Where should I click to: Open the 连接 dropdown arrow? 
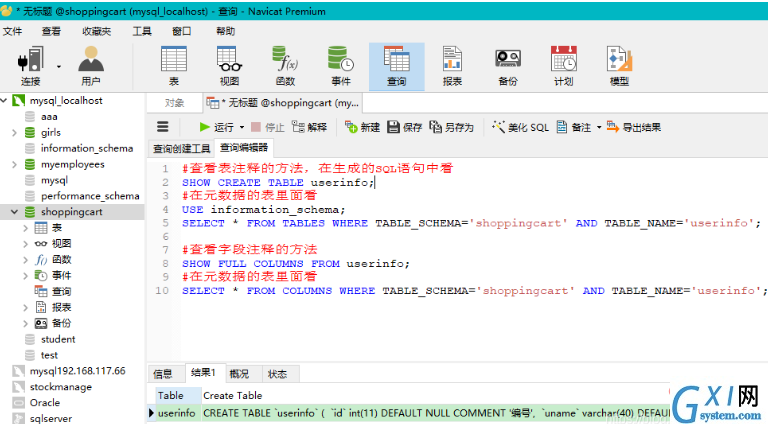click(59, 67)
